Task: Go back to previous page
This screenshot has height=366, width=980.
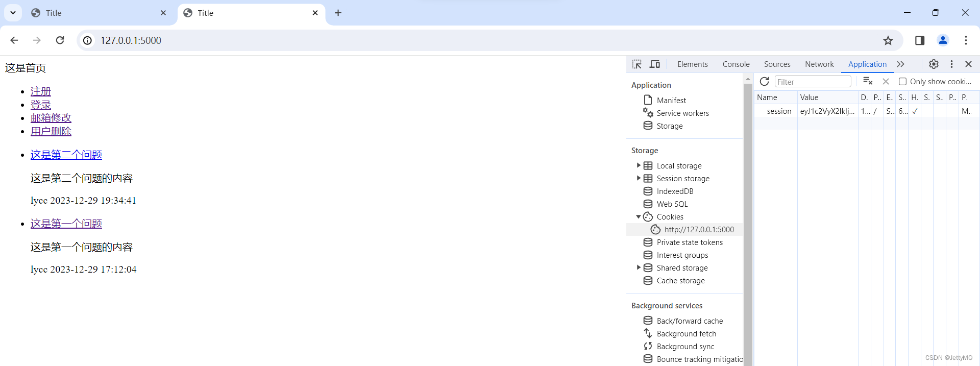Action: [14, 40]
